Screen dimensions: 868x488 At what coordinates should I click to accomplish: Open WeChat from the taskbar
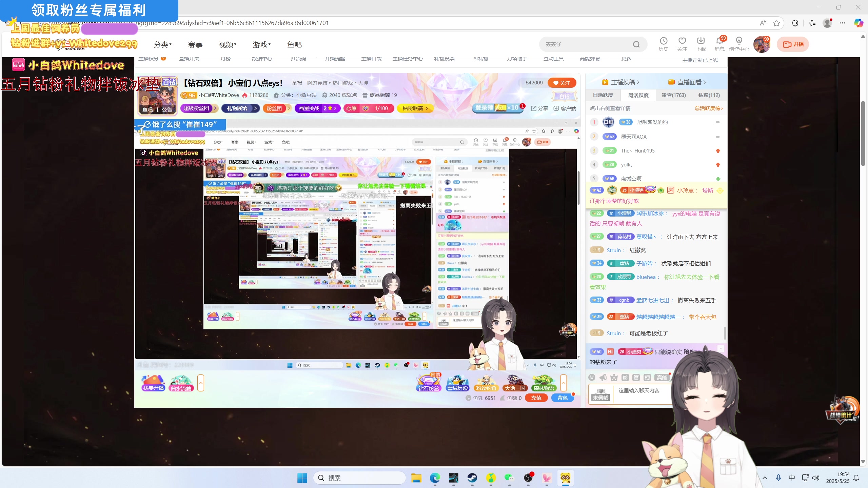[509, 478]
